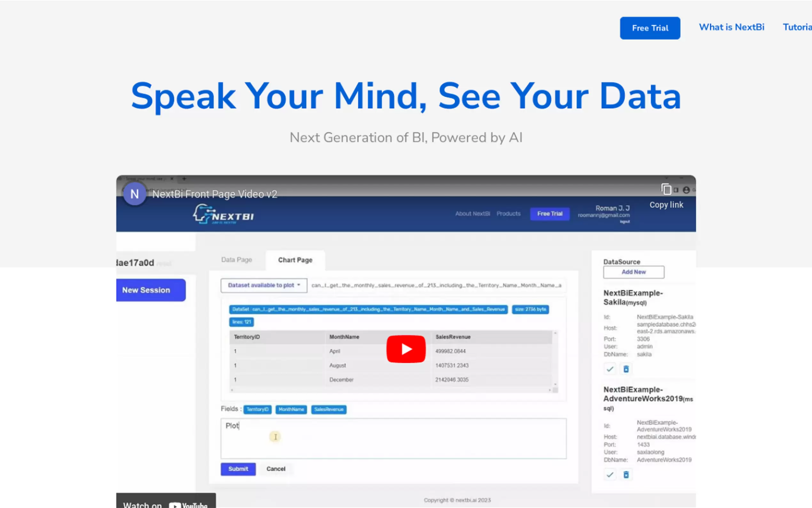
Task: Click trash icon under AdventureWorks2019 datasource
Action: 626,474
